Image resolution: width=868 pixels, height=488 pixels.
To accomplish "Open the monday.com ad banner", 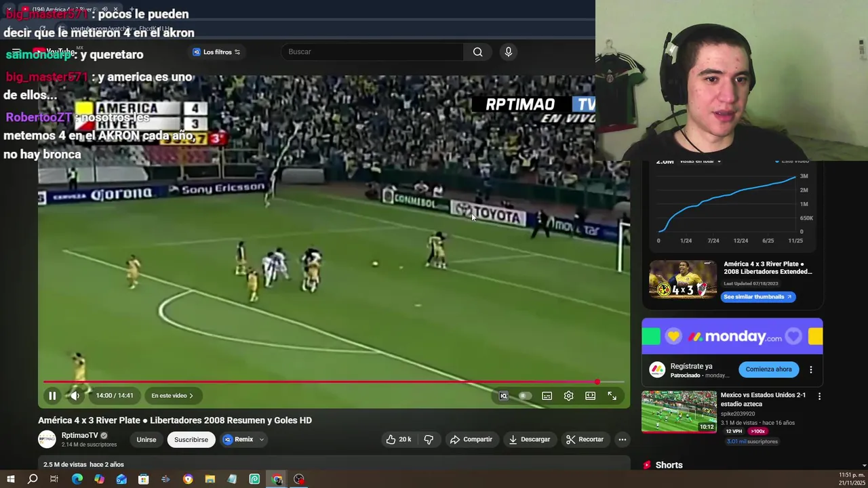I will [732, 336].
